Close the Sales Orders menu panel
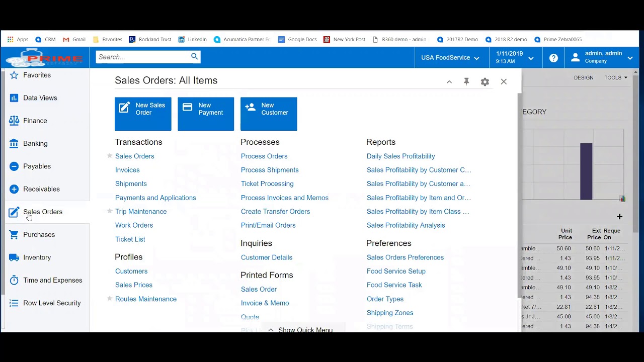 [x=504, y=81]
